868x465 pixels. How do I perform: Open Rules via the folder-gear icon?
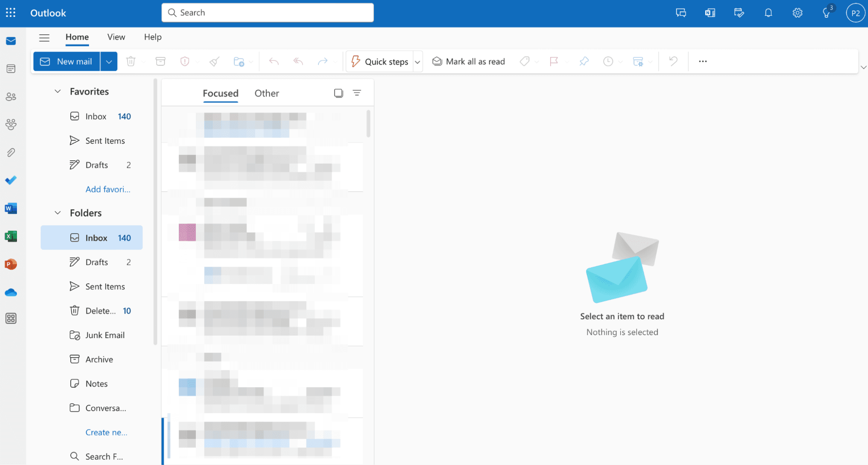coord(639,61)
